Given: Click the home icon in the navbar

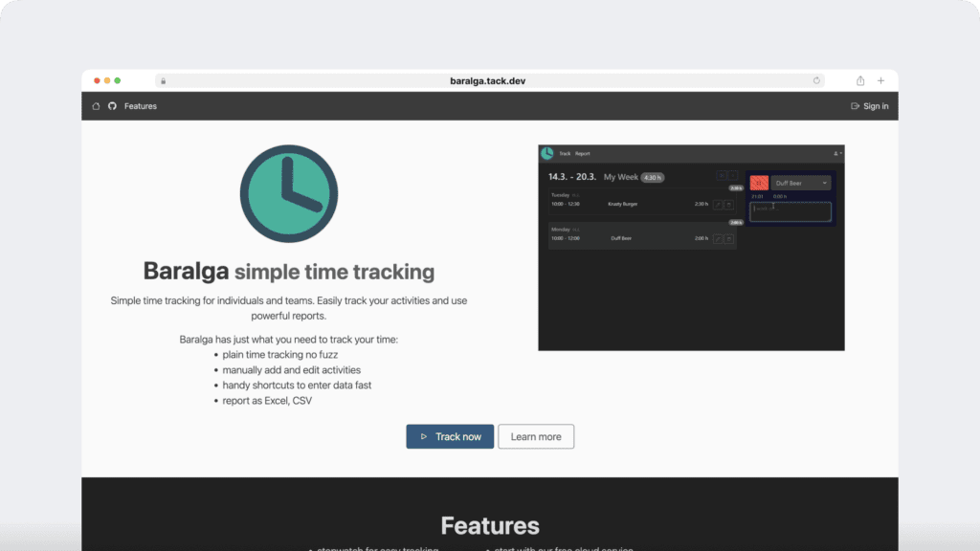Looking at the screenshot, I should point(96,106).
